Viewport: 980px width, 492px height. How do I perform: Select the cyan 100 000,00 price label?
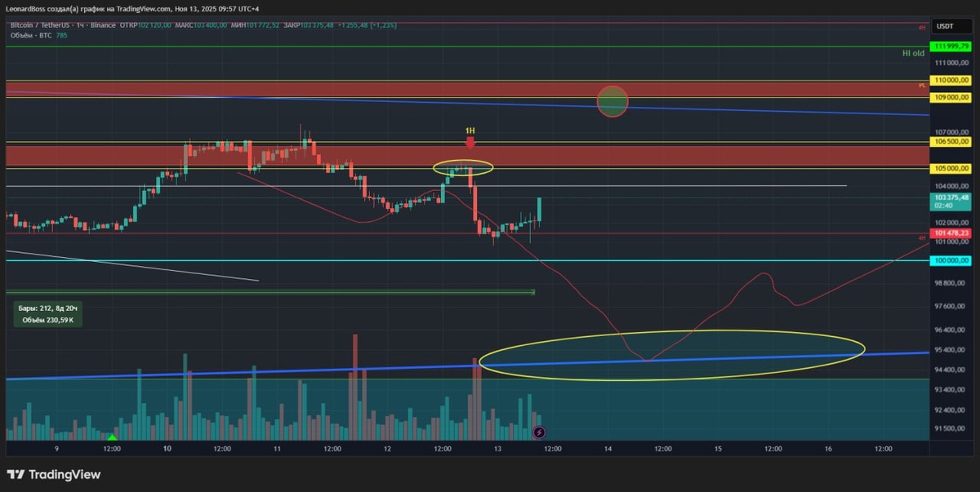(951, 260)
